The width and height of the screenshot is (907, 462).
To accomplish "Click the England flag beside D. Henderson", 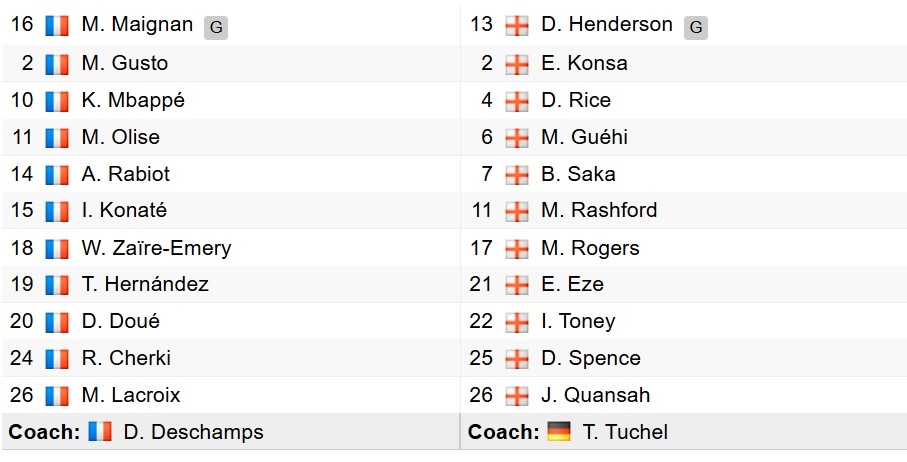I will click(517, 25).
